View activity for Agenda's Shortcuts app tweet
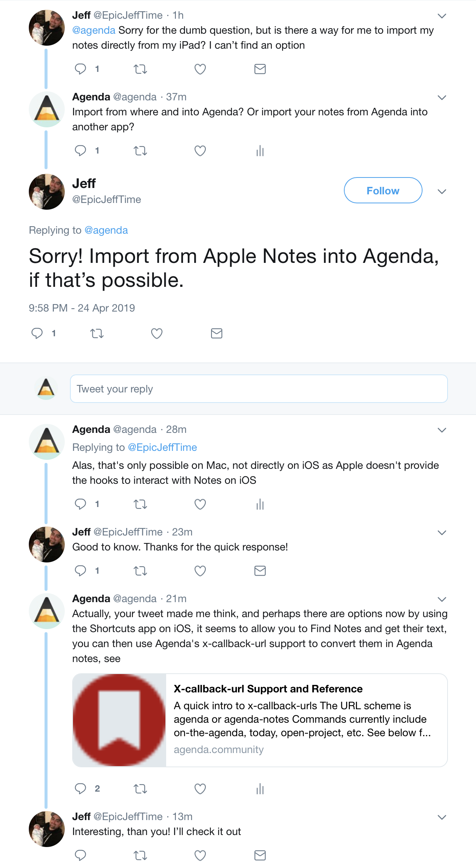Image resolution: width=476 pixels, height=868 pixels. click(260, 789)
